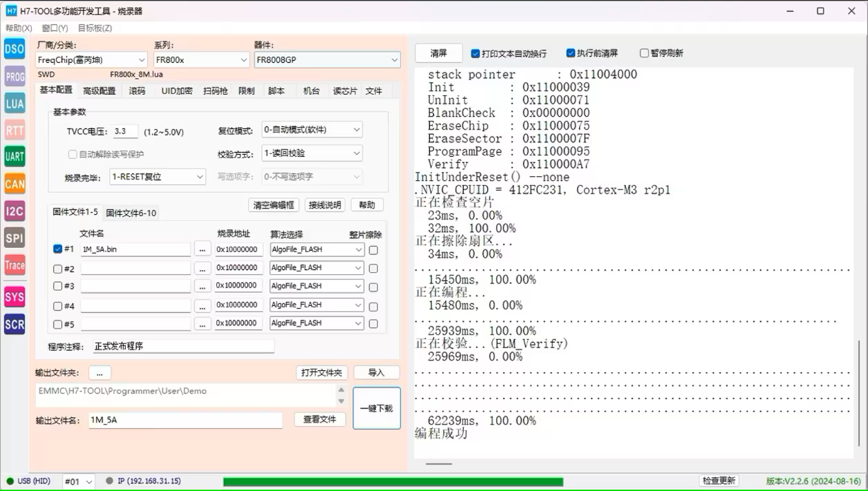
Task: Switch to the 滚码 tab
Action: pos(138,90)
